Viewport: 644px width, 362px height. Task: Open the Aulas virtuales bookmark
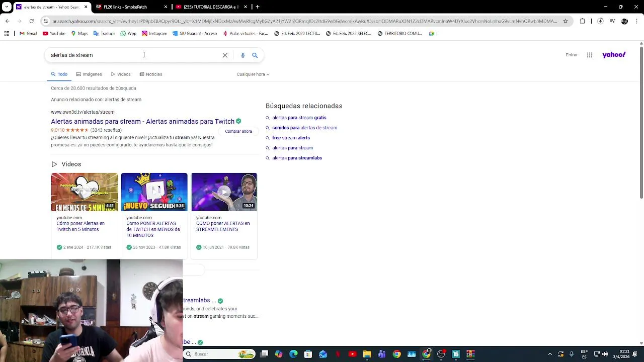pyautogui.click(x=245, y=34)
